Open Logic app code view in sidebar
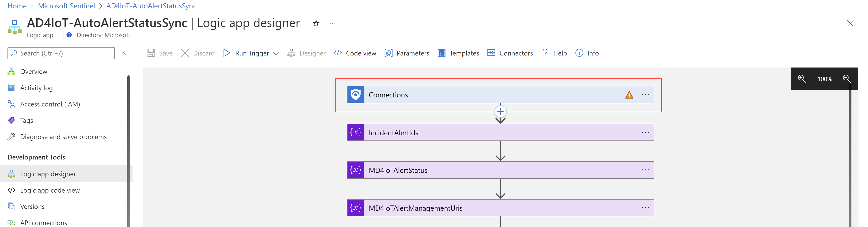The image size is (868, 227). click(50, 190)
